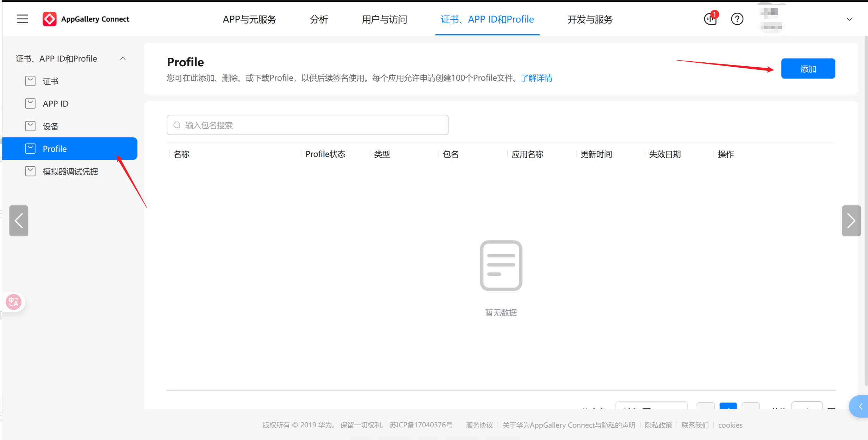Switch to APP与元服务 top tab

point(249,19)
